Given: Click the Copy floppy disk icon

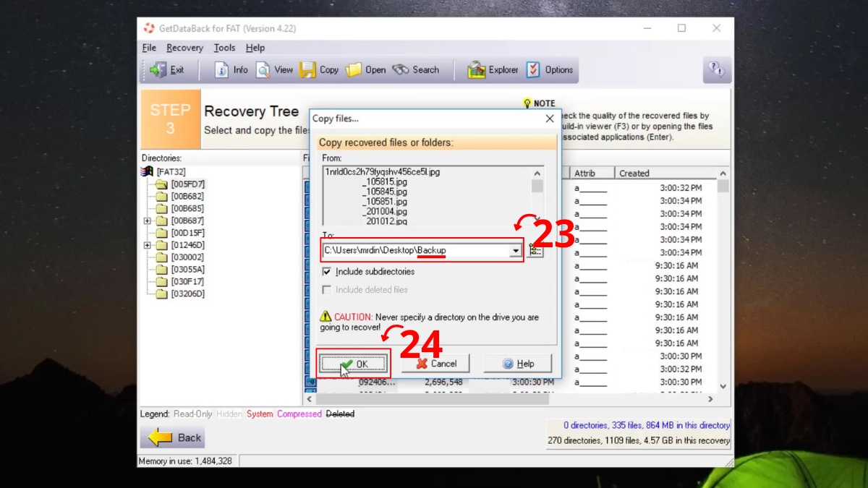Looking at the screenshot, I should (308, 70).
